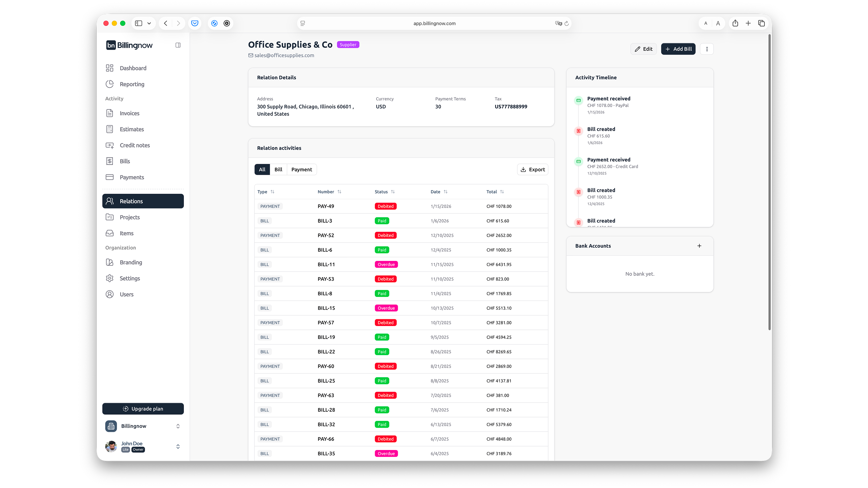The height and width of the screenshot is (488, 868).
Task: Expand the browser sidebar dropdown chevron
Action: 149,23
